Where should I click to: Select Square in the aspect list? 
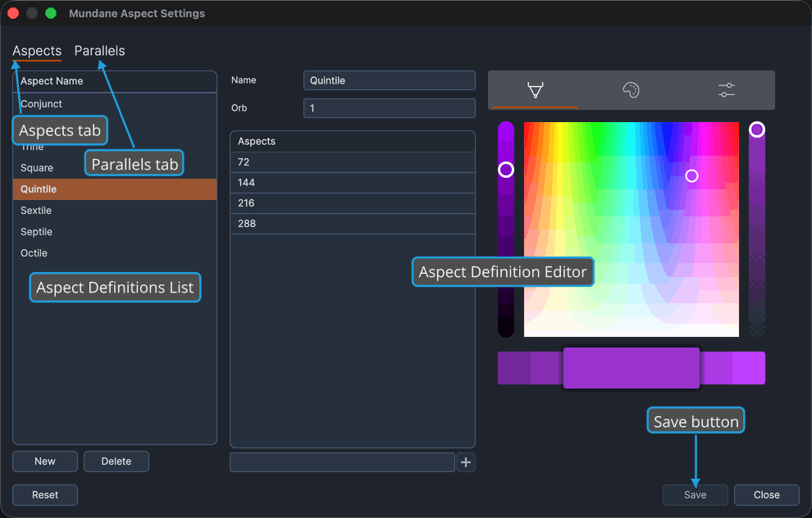(x=115, y=168)
